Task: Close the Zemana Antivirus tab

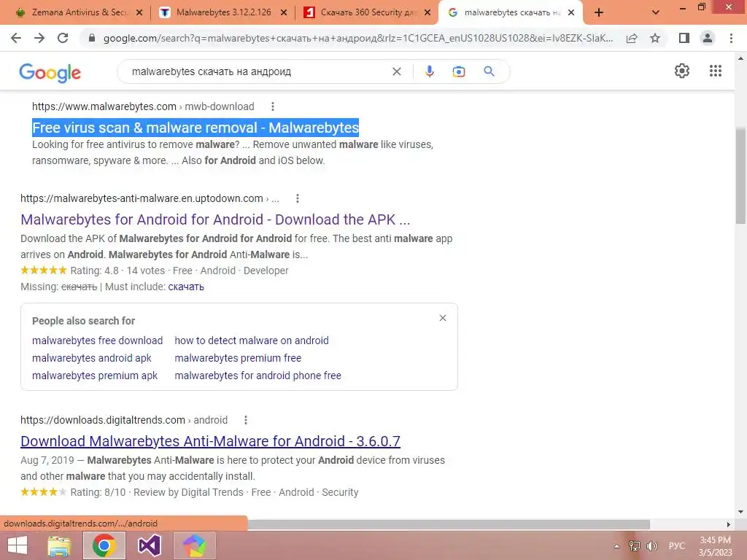Action: click(x=139, y=13)
